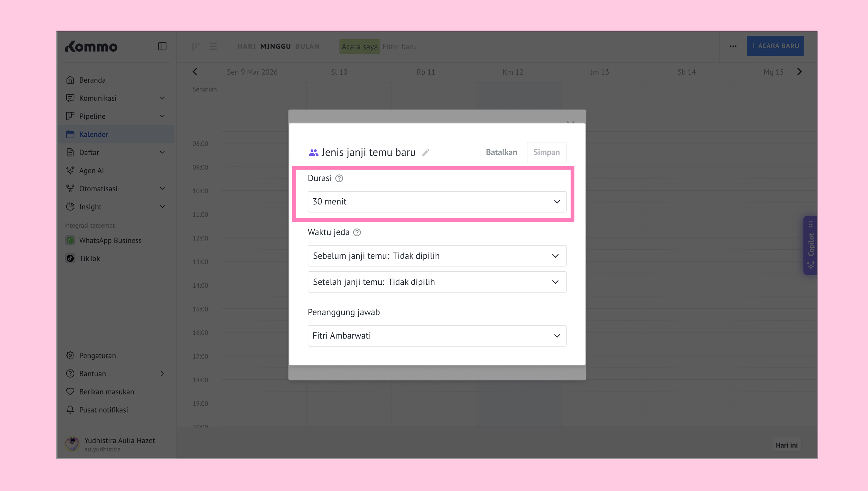
Task: Expand the Komunikasi menu chevron
Action: coord(162,98)
